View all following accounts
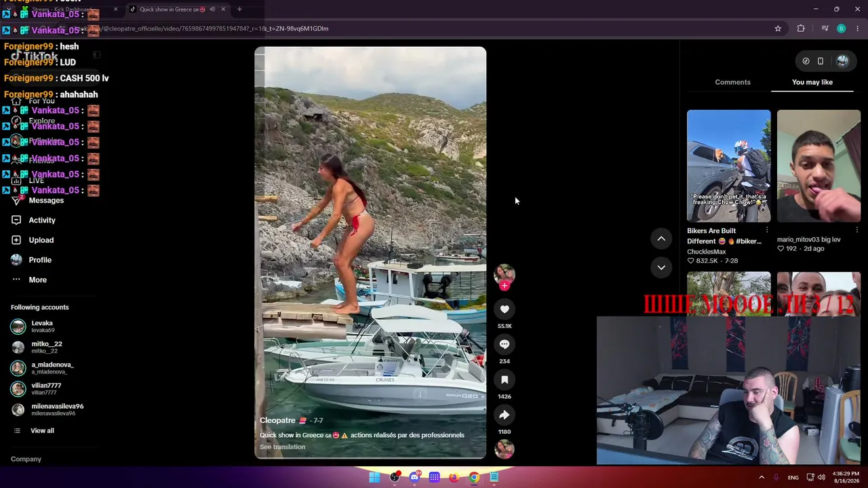The height and width of the screenshot is (488, 868). tap(42, 430)
